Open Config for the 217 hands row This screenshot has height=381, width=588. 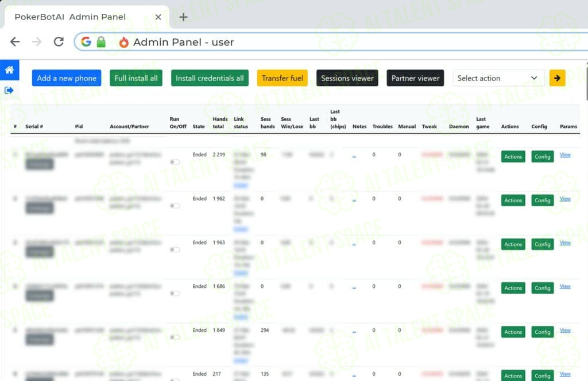point(542,375)
